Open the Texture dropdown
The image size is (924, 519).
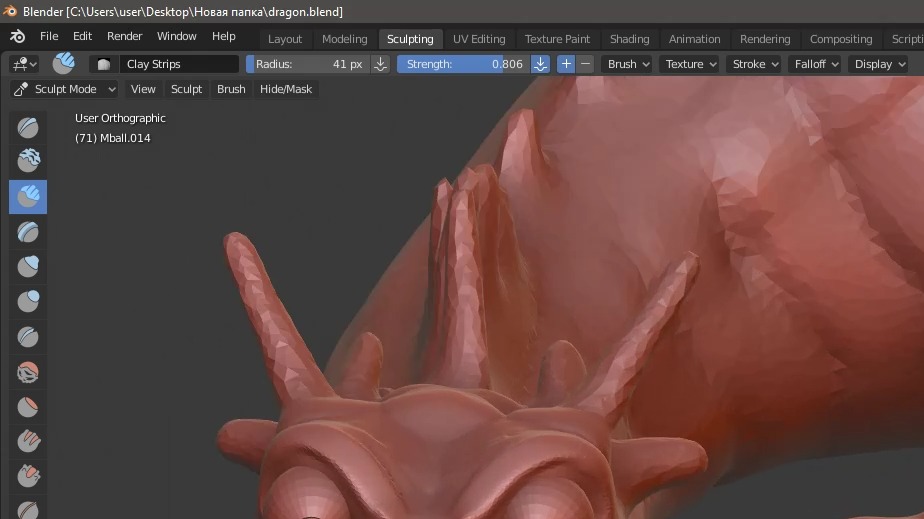pyautogui.click(x=691, y=64)
